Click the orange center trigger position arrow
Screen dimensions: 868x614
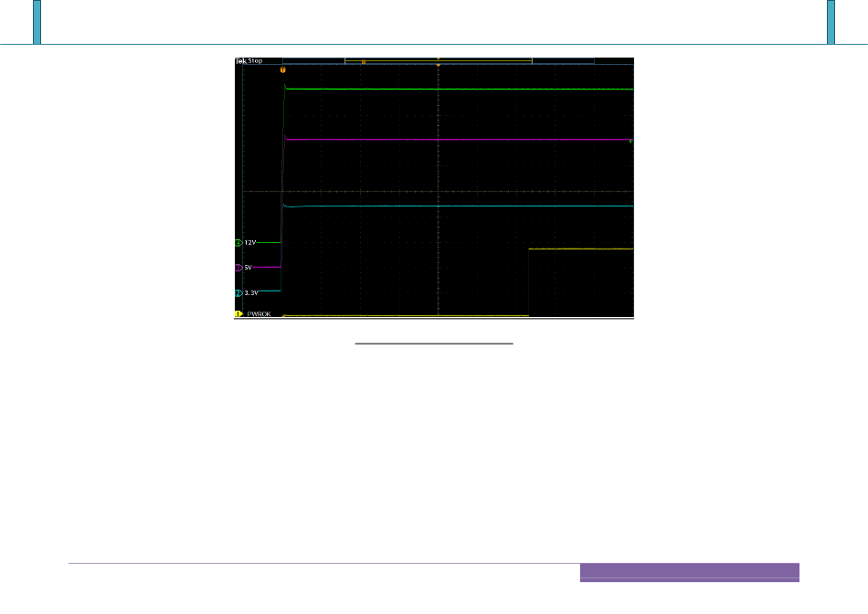(439, 64)
